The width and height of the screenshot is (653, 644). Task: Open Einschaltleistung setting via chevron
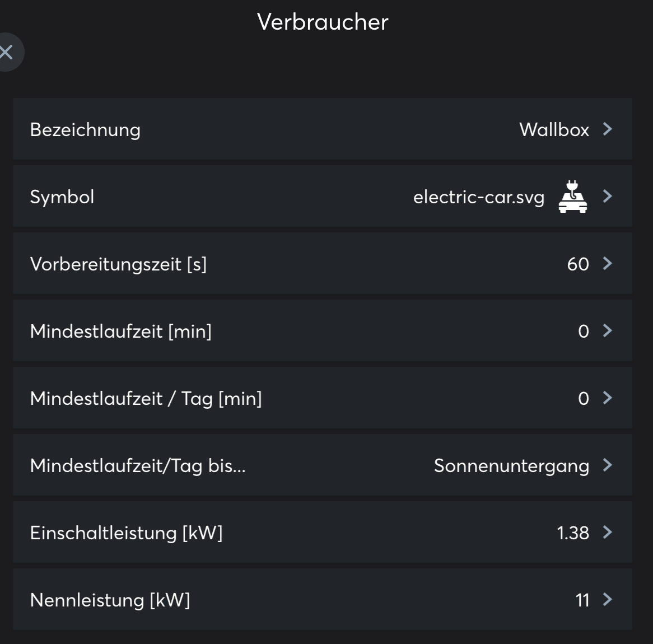pyautogui.click(x=608, y=533)
